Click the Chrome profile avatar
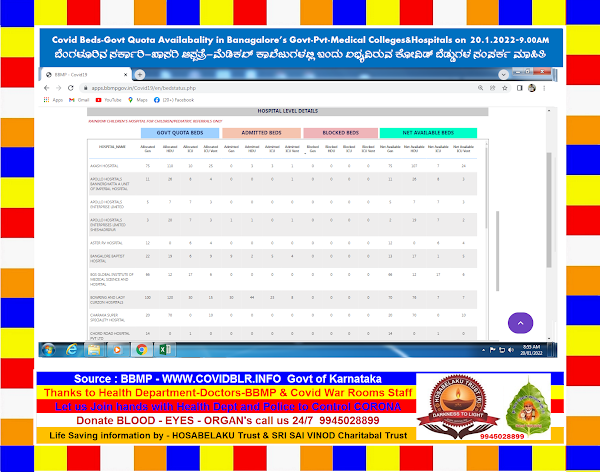The width and height of the screenshot is (600, 472). [x=532, y=88]
